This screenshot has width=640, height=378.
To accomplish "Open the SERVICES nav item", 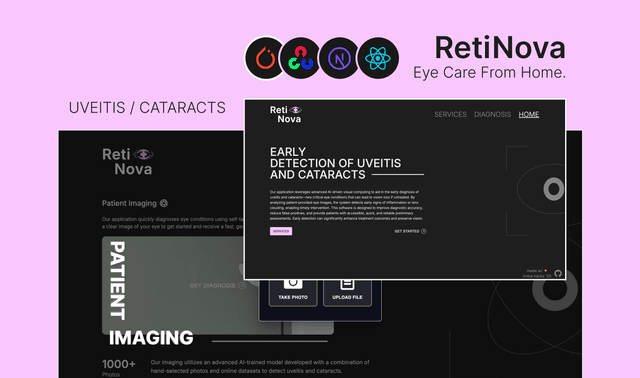I will pos(450,114).
